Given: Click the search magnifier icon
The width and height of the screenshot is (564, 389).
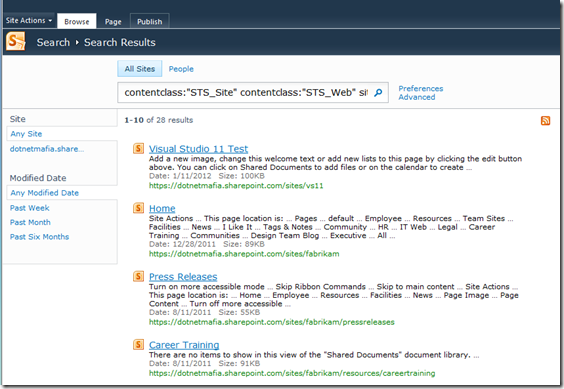Looking at the screenshot, I should 378,93.
